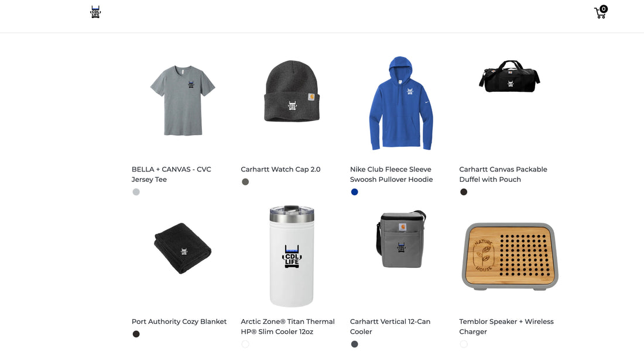Select dark gray swatch under Watch Cap
The width and height of the screenshot is (644, 352).
(245, 182)
